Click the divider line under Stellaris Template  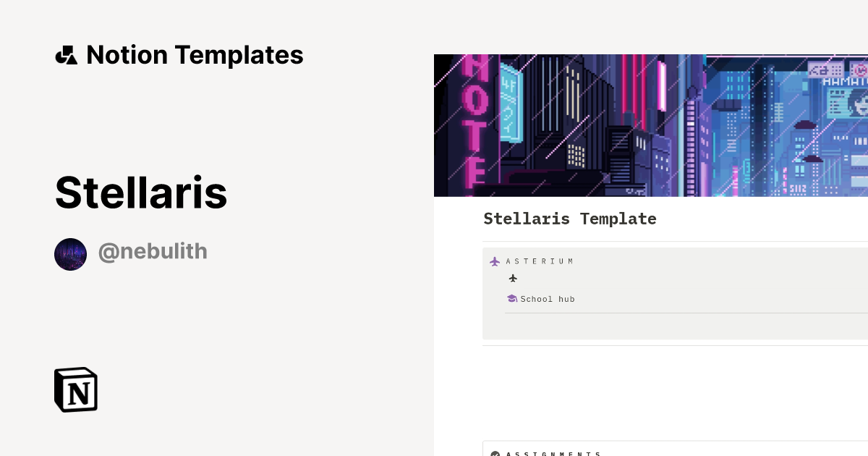tap(673, 240)
